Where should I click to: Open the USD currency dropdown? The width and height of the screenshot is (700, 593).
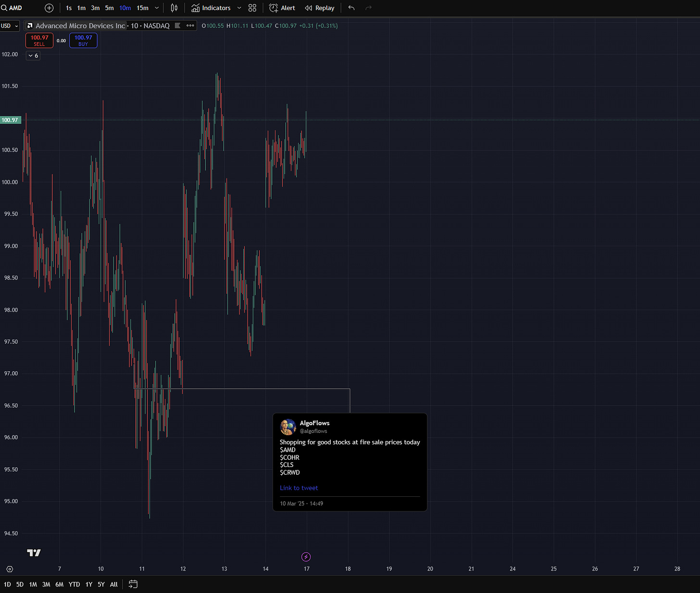(x=10, y=25)
